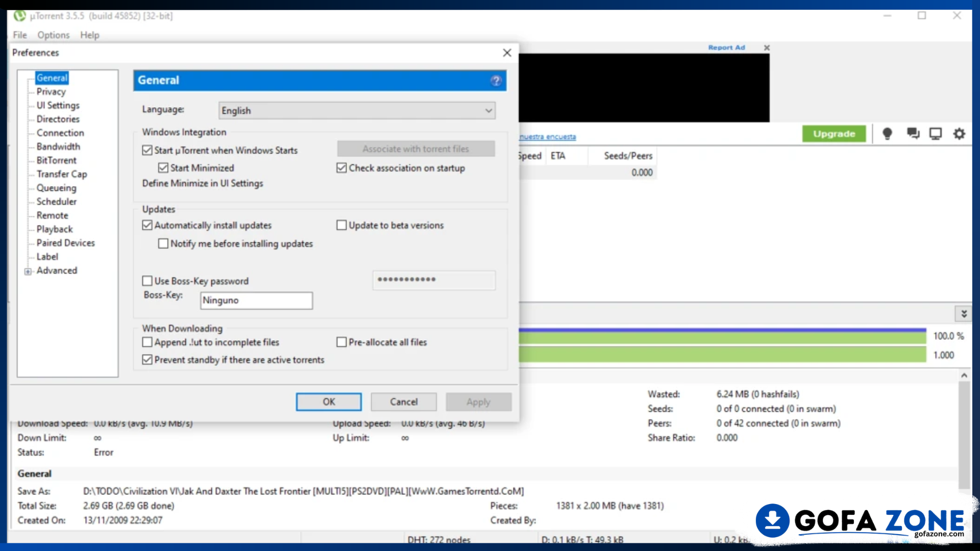
Task: Close the Preferences dialog
Action: click(x=507, y=53)
